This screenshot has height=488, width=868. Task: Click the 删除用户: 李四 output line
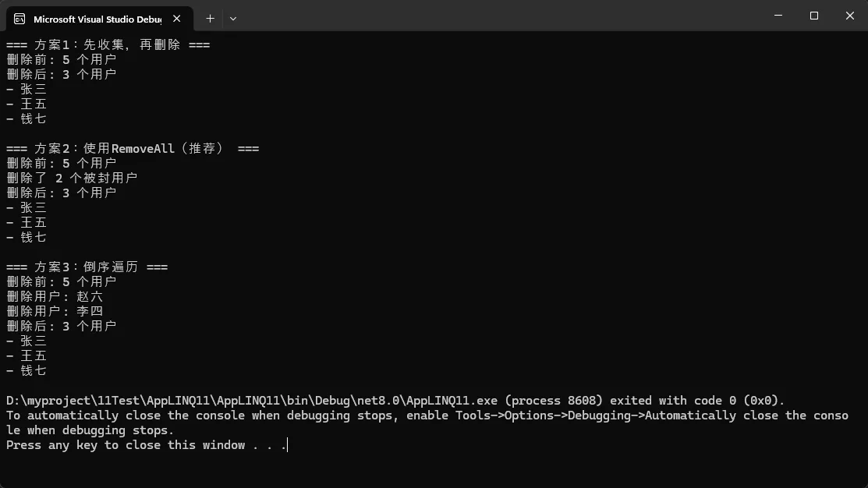(55, 311)
